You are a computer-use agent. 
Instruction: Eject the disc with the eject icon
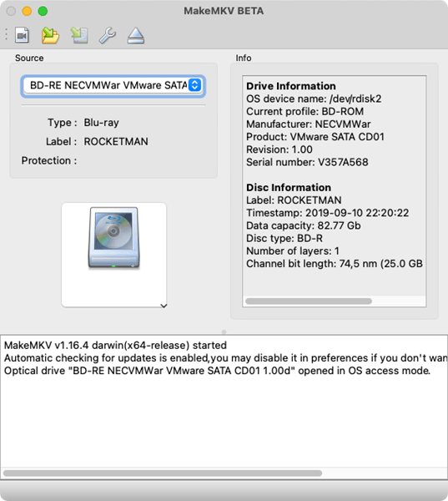pos(136,35)
